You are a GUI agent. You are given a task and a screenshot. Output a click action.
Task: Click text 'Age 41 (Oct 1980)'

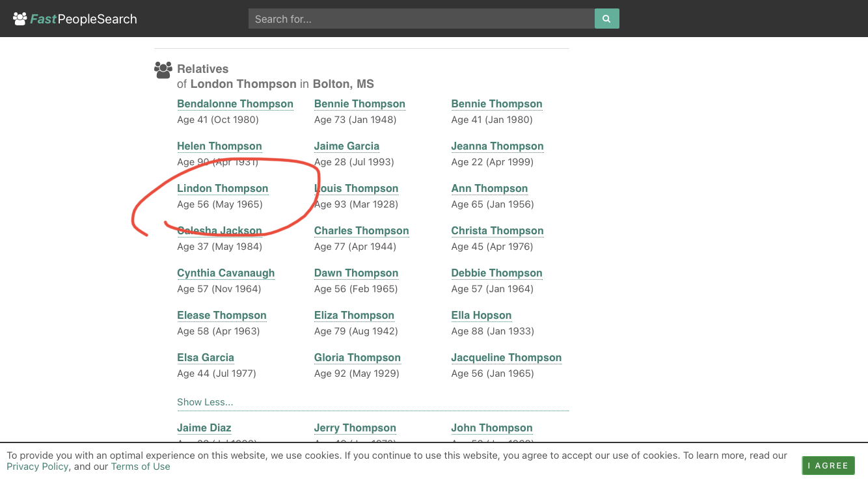218,120
